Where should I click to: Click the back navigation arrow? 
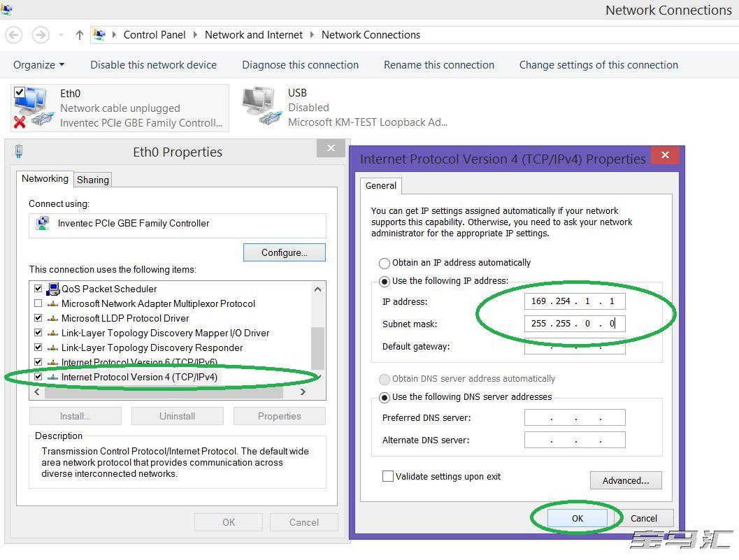click(x=14, y=35)
